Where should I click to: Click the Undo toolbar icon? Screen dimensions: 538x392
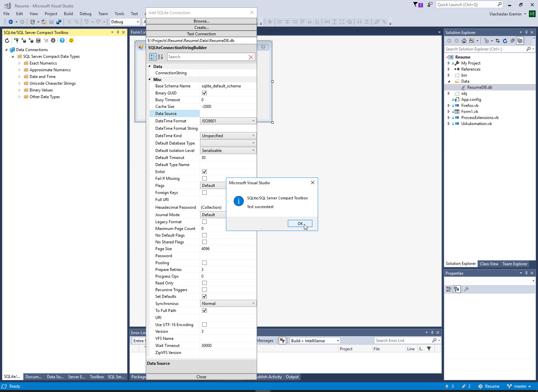[86, 22]
